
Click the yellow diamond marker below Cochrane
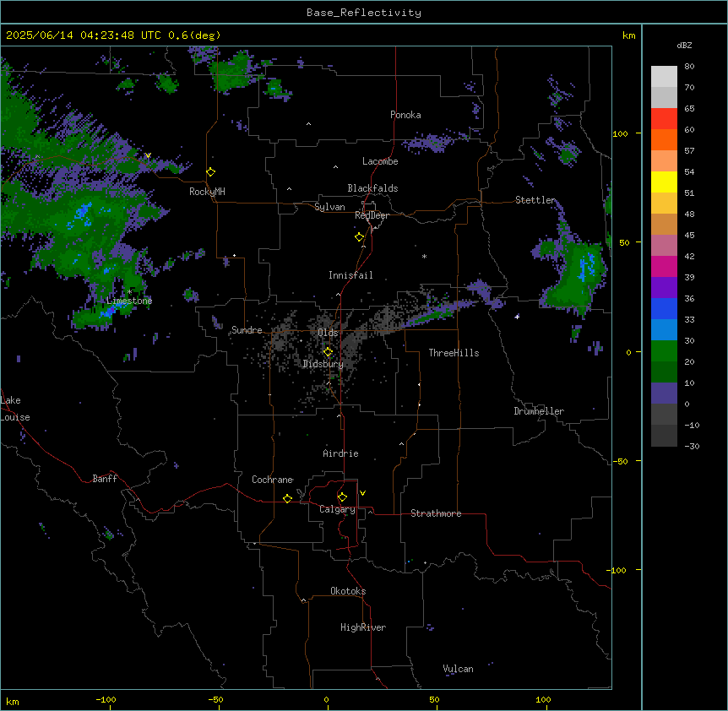point(287,498)
